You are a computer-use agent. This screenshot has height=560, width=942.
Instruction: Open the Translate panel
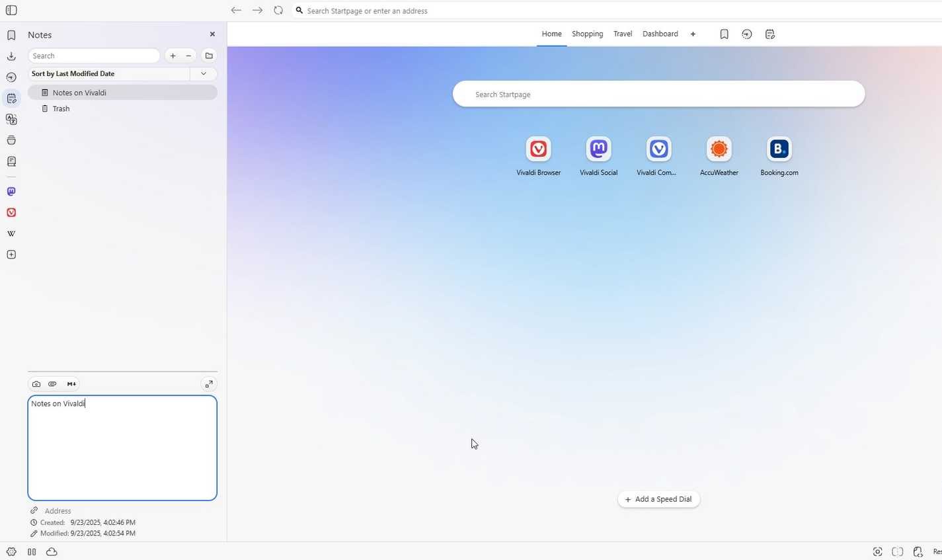click(11, 119)
